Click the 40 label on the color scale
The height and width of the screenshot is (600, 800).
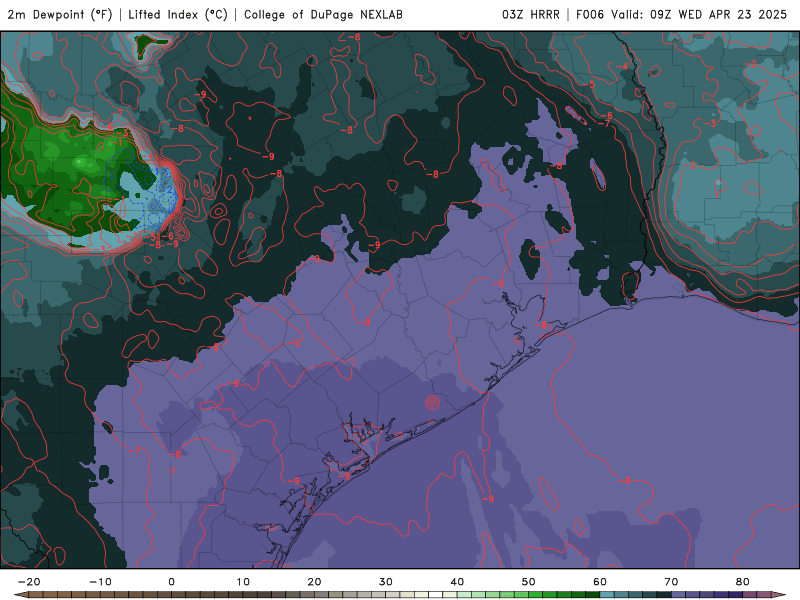point(457,582)
